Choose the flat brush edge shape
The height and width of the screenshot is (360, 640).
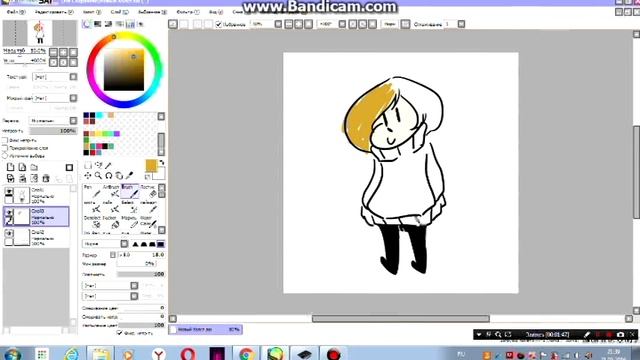161,244
